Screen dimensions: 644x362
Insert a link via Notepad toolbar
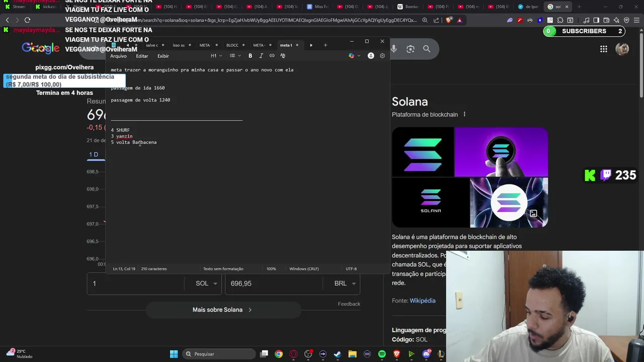click(x=272, y=56)
